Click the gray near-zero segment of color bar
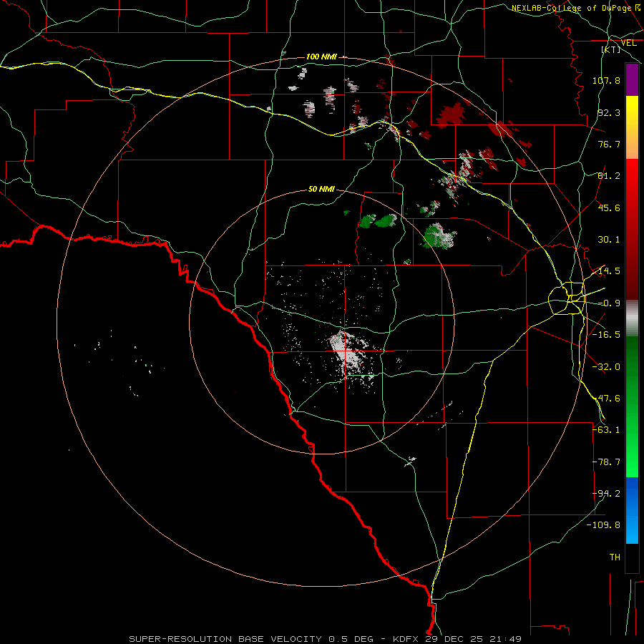Image resolution: width=644 pixels, height=644 pixels. (x=632, y=318)
